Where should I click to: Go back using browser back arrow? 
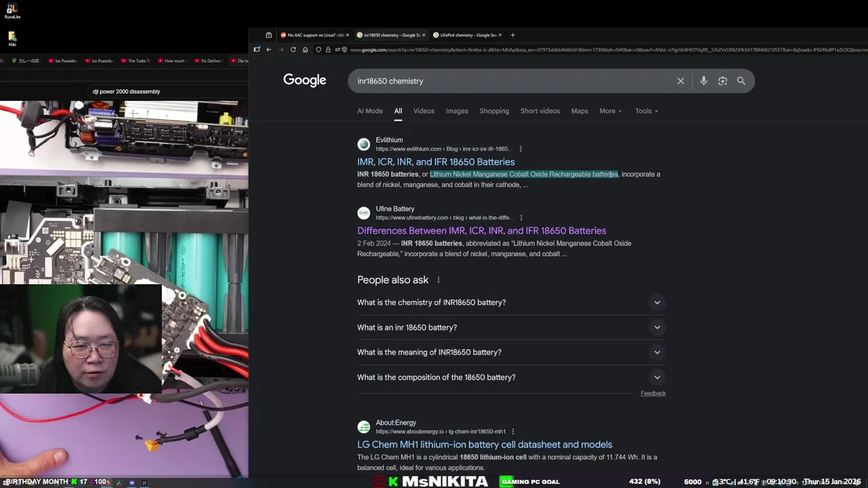[x=269, y=49]
